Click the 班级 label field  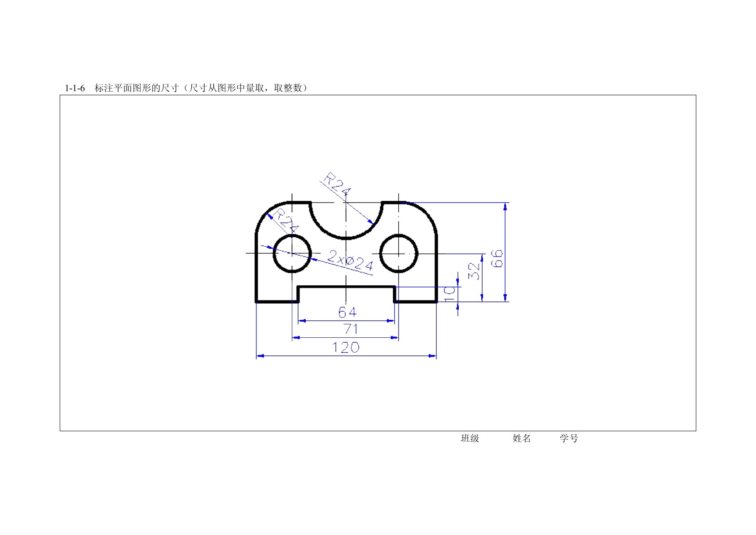(470, 438)
